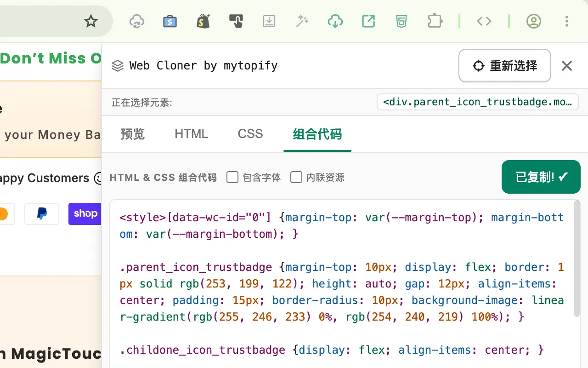Open the grey download box extension
The width and height of the screenshot is (588, 368).
point(269,21)
